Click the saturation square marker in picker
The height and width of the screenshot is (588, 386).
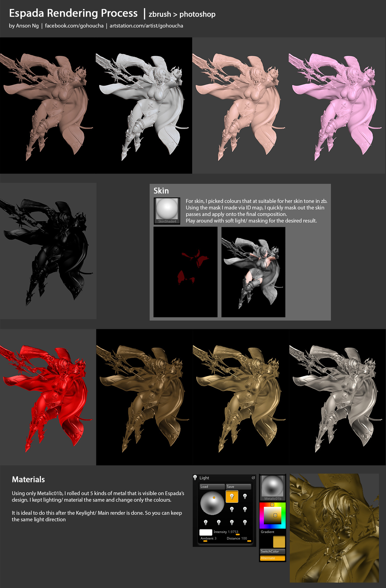click(x=275, y=515)
